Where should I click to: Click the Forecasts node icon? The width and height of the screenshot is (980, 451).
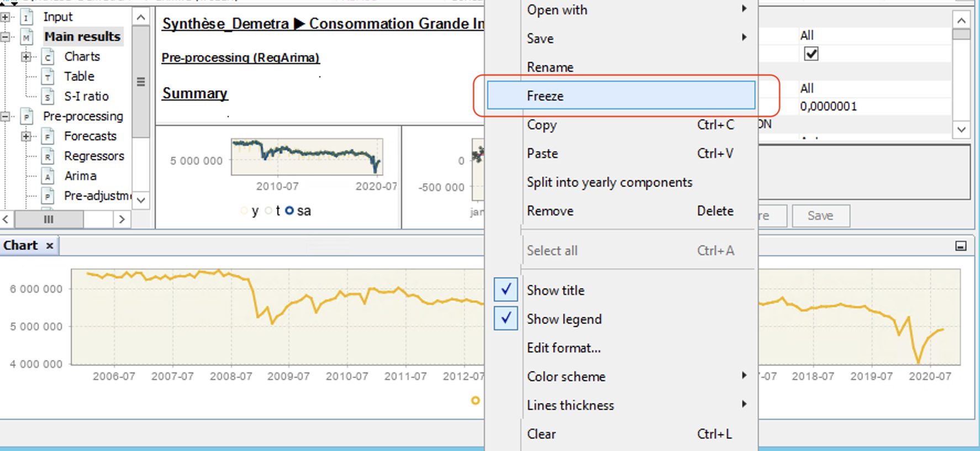pos(48,137)
